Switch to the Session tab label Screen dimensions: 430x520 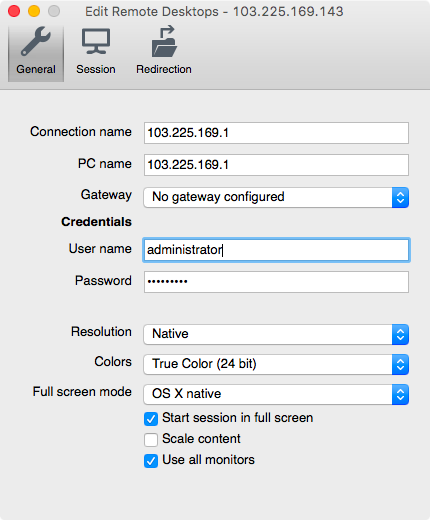pos(96,69)
